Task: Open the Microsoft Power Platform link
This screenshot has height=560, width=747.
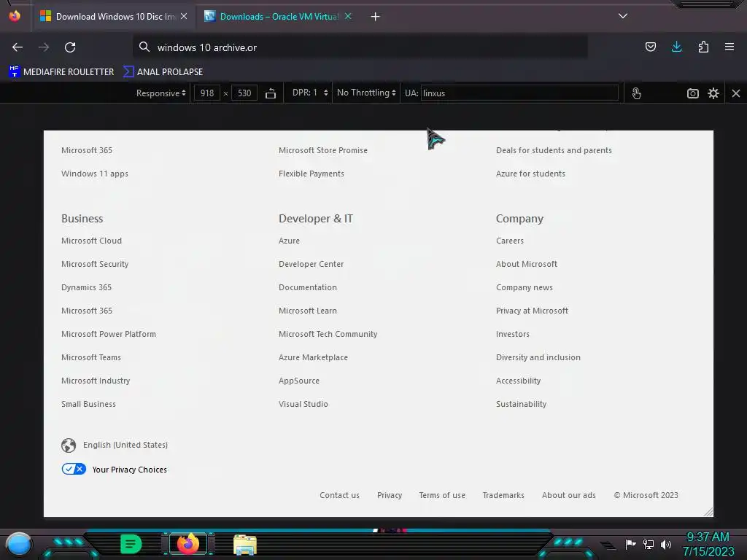Action: point(109,334)
